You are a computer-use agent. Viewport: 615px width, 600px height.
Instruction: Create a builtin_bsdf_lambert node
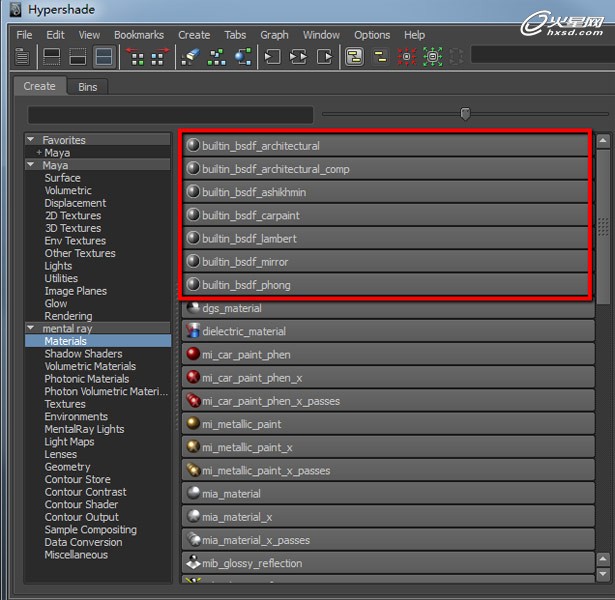pyautogui.click(x=385, y=238)
